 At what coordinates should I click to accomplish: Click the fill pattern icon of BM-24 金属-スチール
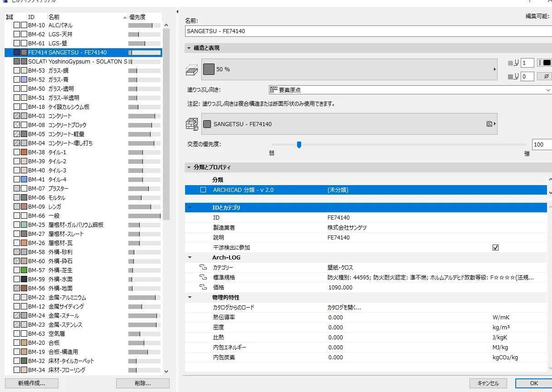[x=17, y=316]
